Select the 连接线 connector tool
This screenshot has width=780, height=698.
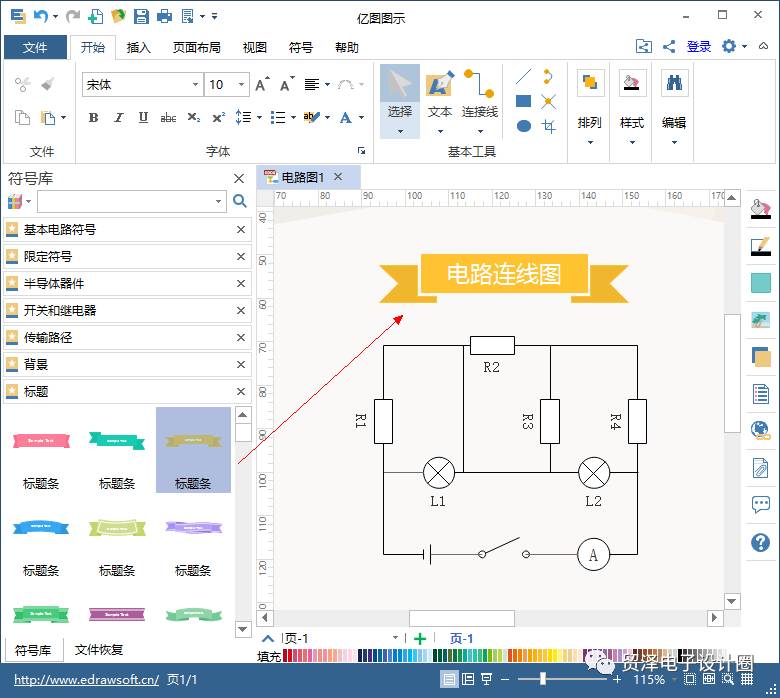pos(480,101)
